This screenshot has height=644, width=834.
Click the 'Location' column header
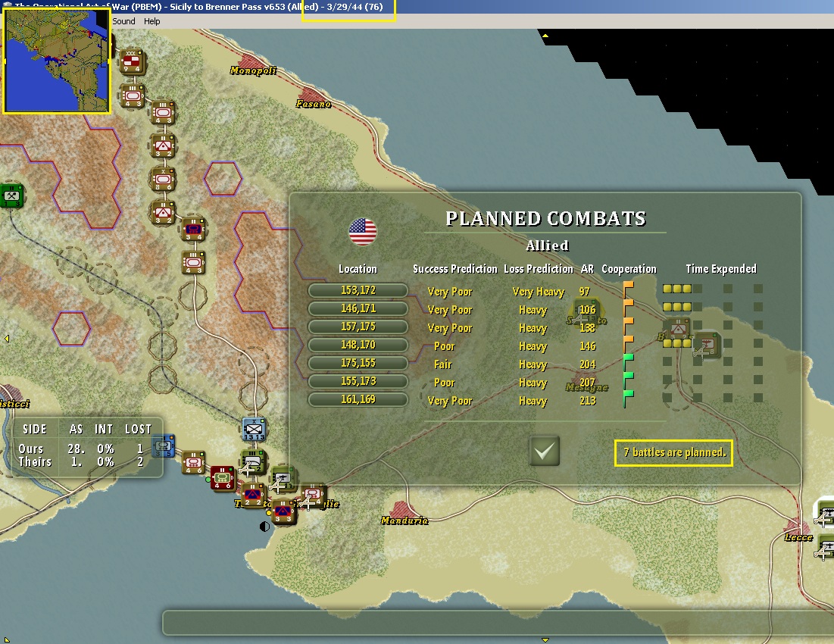358,268
